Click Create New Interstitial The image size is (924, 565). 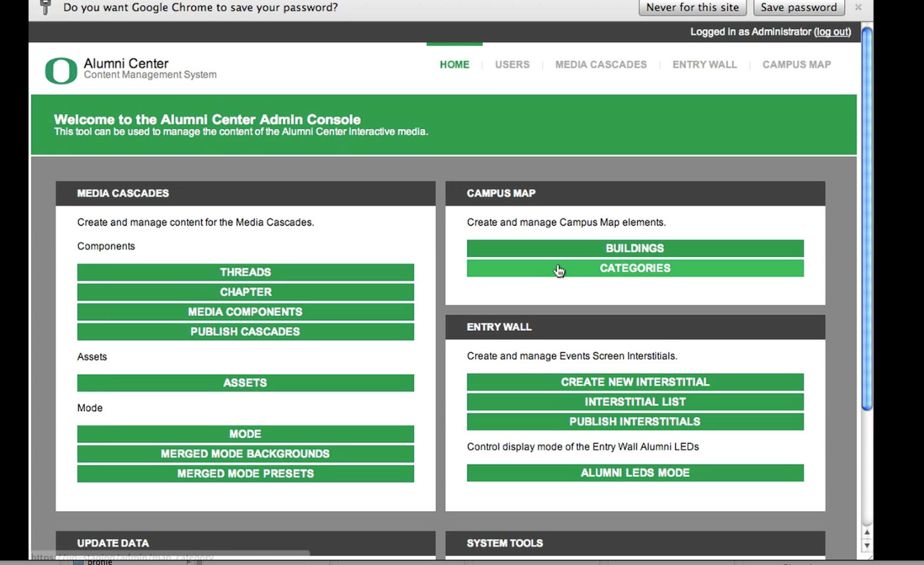635,382
